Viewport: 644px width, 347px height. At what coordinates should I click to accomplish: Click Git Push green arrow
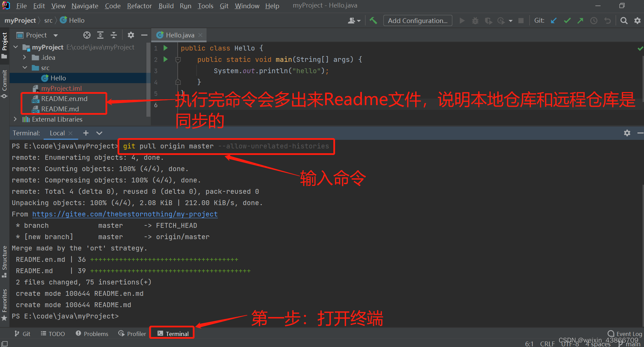[580, 21]
